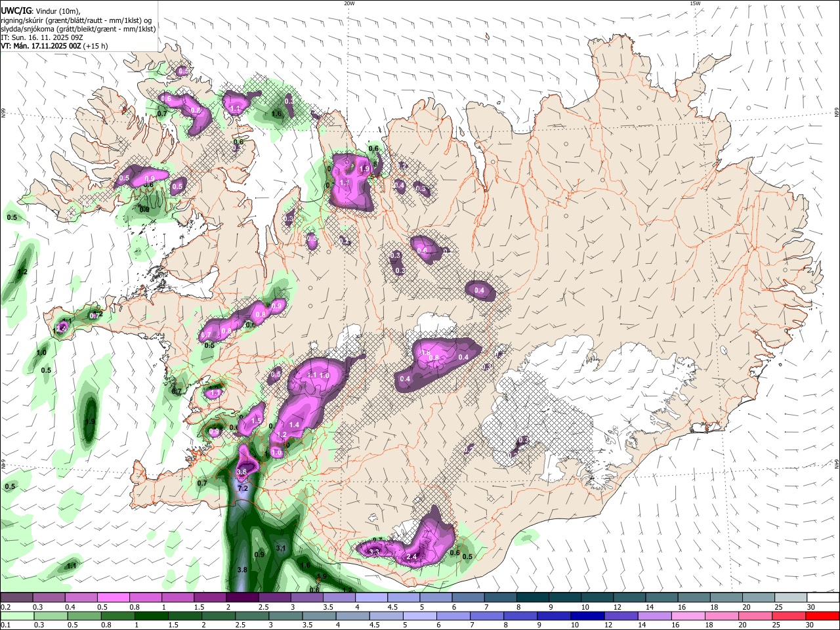
Task: Pick the 0.1–0.3 pale green rain legend swatch
Action: pyautogui.click(x=17, y=616)
